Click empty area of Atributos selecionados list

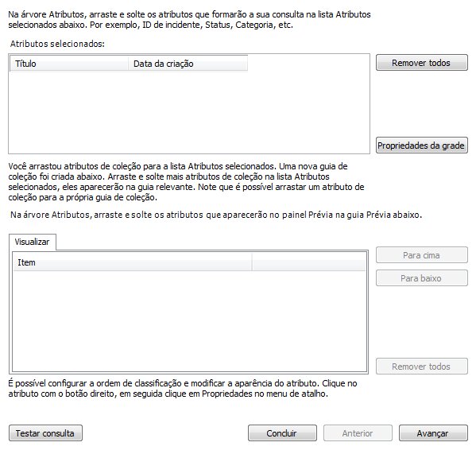tap(189, 112)
